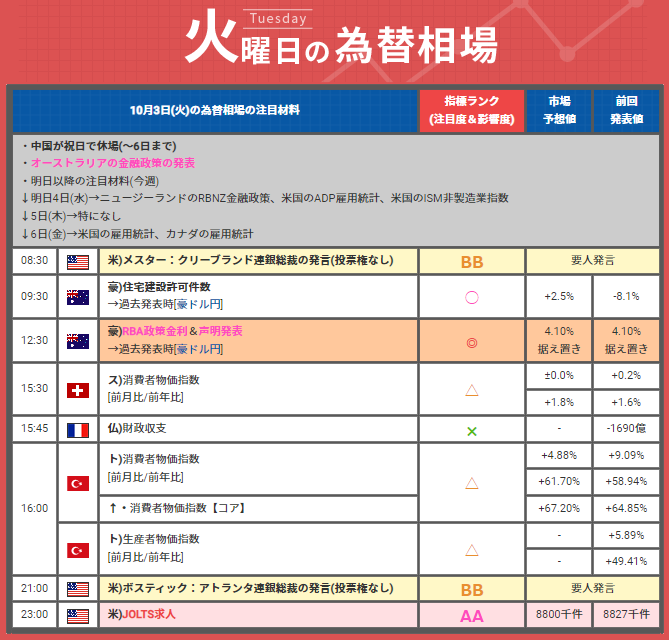The image size is (669, 640).
Task: Click the pink オーストラリアの金融政策の発表 text
Action: coord(113,163)
